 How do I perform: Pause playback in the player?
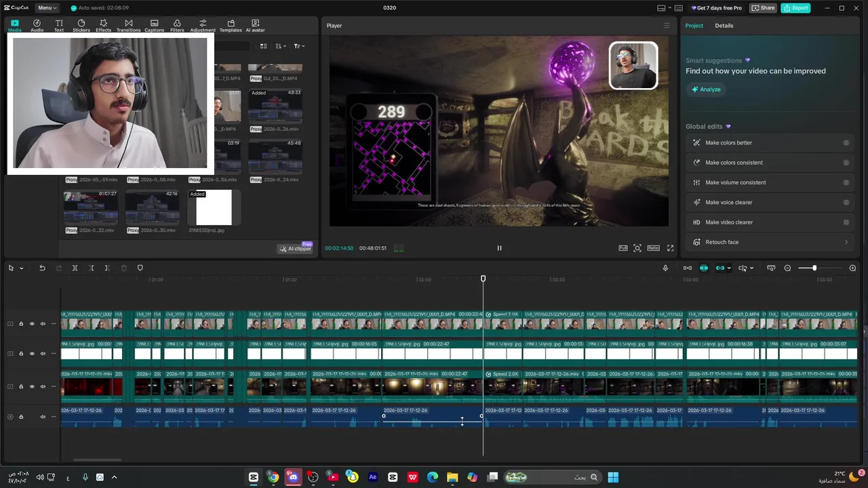[x=499, y=248]
